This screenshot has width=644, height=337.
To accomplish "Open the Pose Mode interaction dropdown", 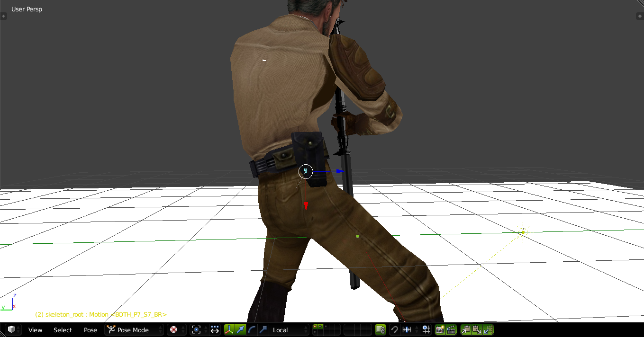I will pos(134,330).
